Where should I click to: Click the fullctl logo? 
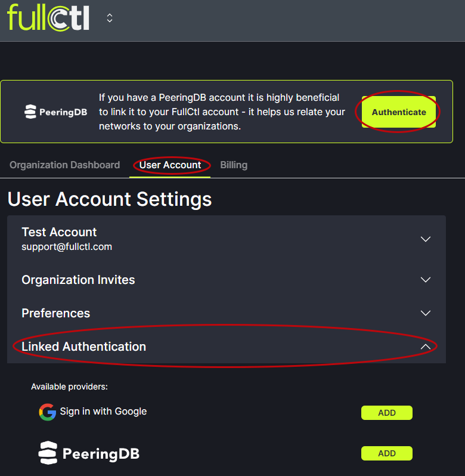click(48, 18)
